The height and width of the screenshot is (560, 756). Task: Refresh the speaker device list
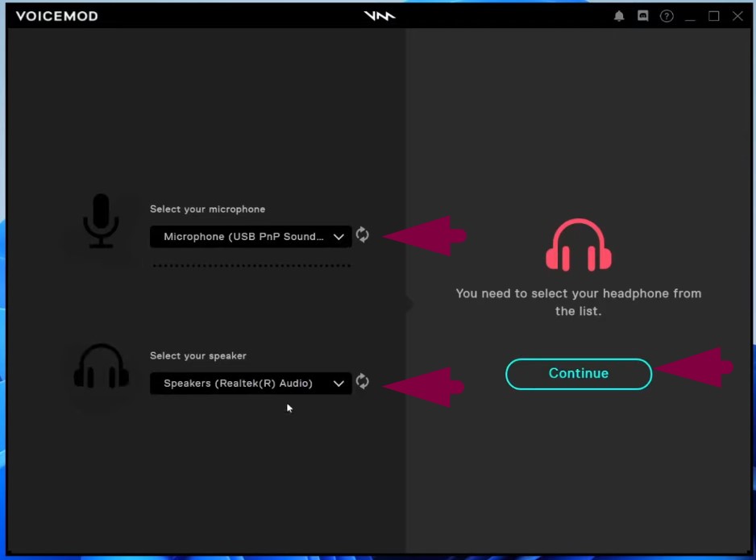pyautogui.click(x=363, y=381)
